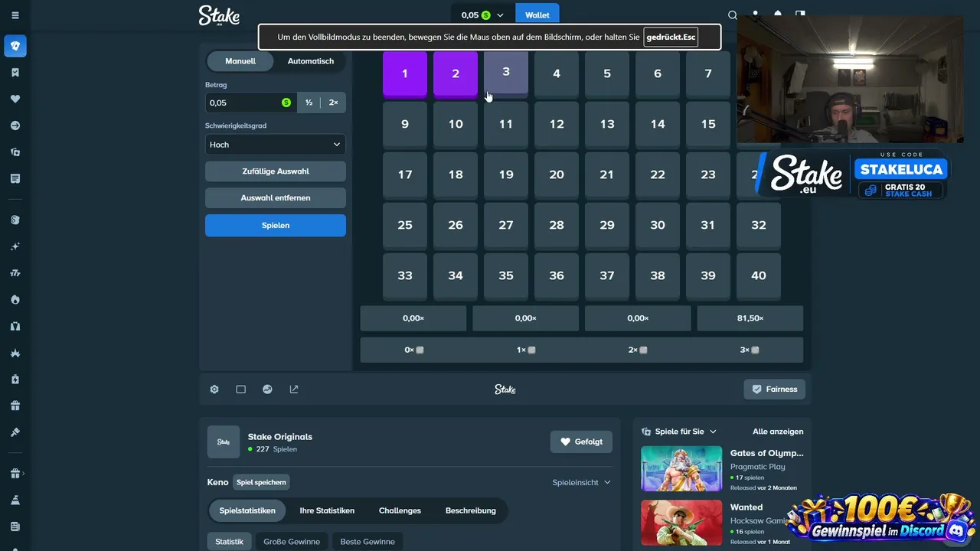Click the search magnifier icon in header
Image resolution: width=980 pixels, height=551 pixels.
tap(733, 15)
